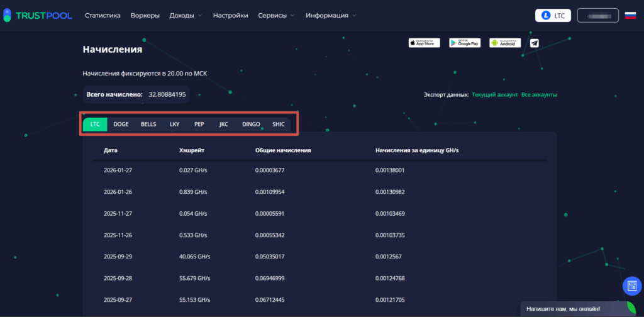Click per-unit value 0.00103469
This screenshot has height=317, width=644.
point(390,213)
